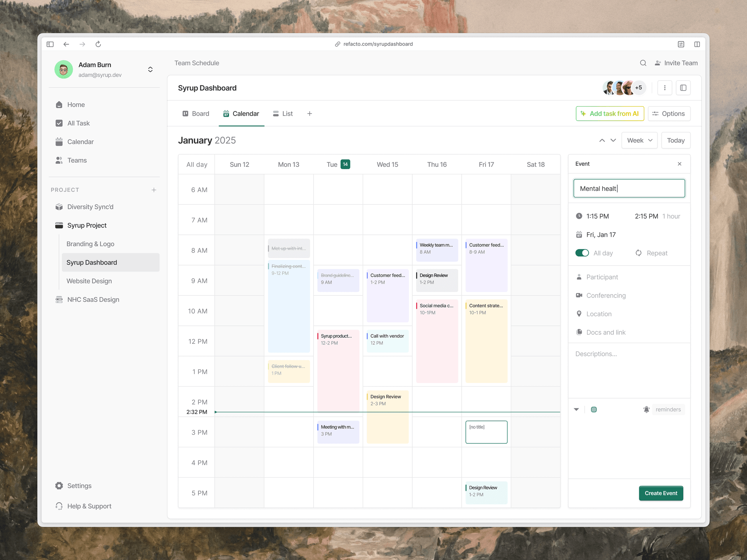The image size is (747, 560).
Task: Click the reload page icon
Action: tap(98, 44)
